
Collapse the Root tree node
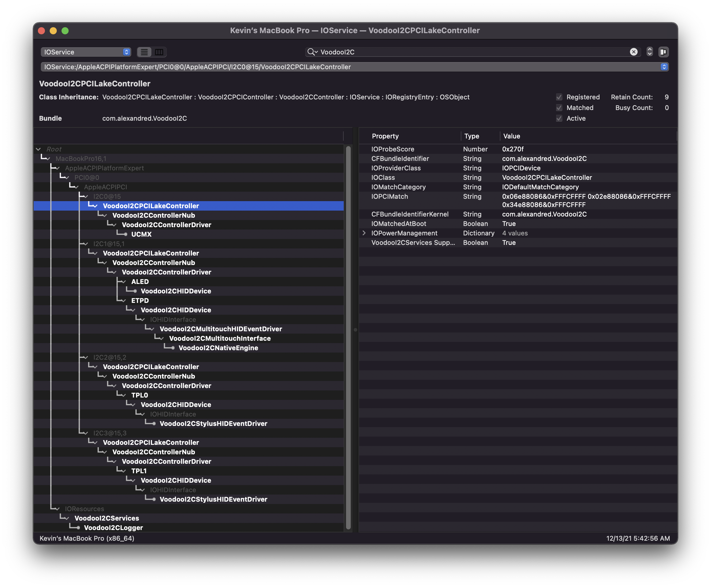click(x=38, y=149)
